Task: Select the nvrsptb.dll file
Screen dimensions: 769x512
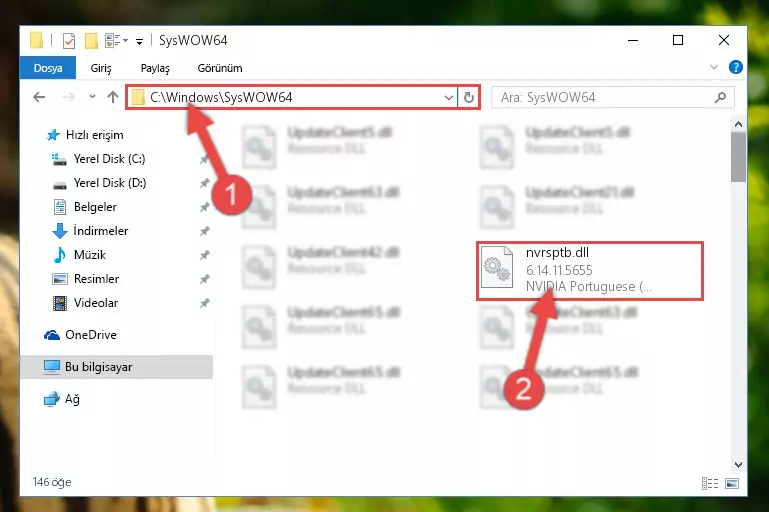Action: (x=590, y=270)
